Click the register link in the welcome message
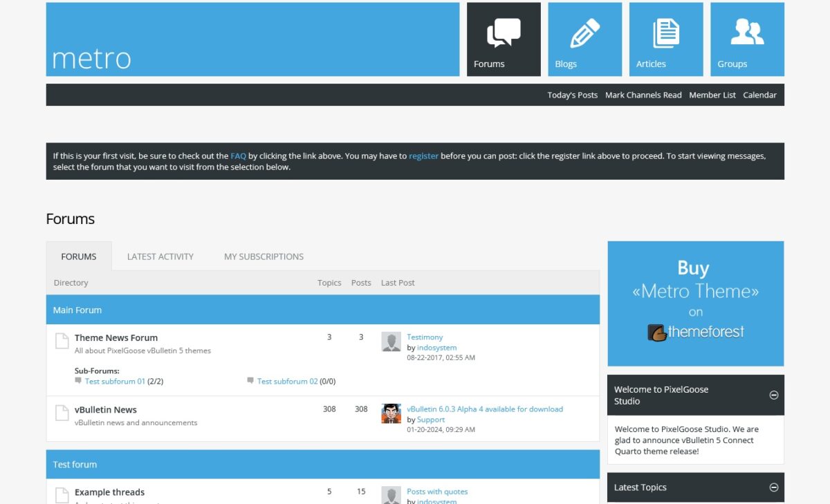Image resolution: width=830 pixels, height=504 pixels. (423, 156)
